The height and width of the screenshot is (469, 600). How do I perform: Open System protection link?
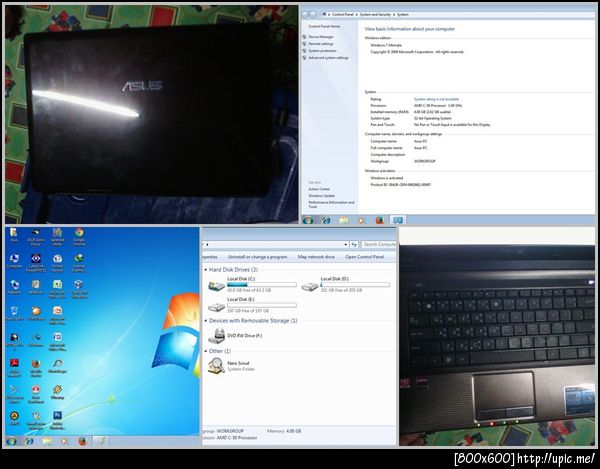pos(322,50)
